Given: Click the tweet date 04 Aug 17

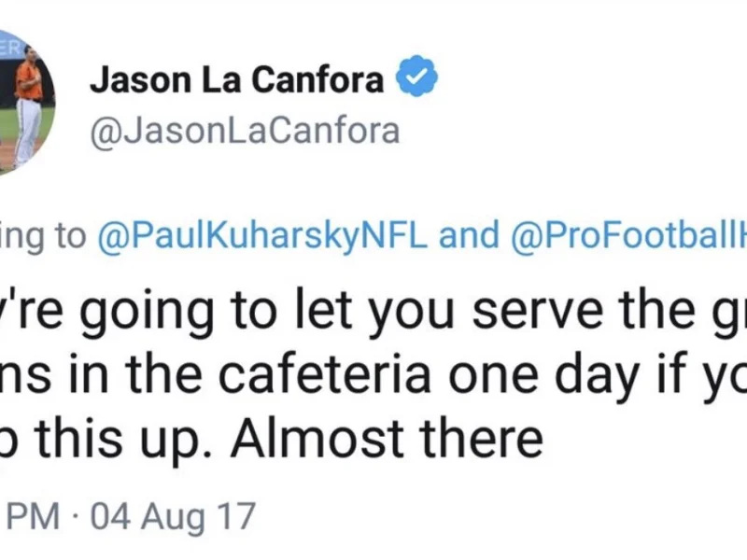Looking at the screenshot, I should pos(172,516).
